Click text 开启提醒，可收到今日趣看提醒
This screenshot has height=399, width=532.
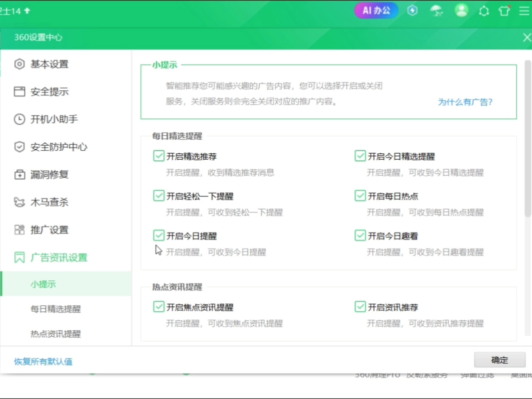pos(425,252)
